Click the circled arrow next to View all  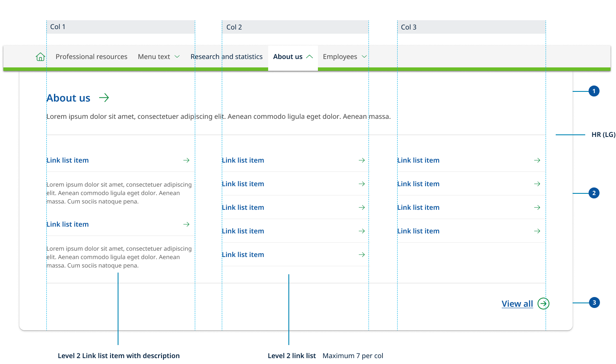click(543, 303)
